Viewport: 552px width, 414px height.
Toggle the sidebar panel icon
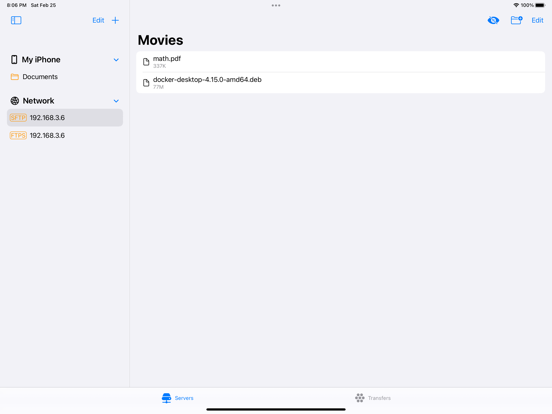16,20
